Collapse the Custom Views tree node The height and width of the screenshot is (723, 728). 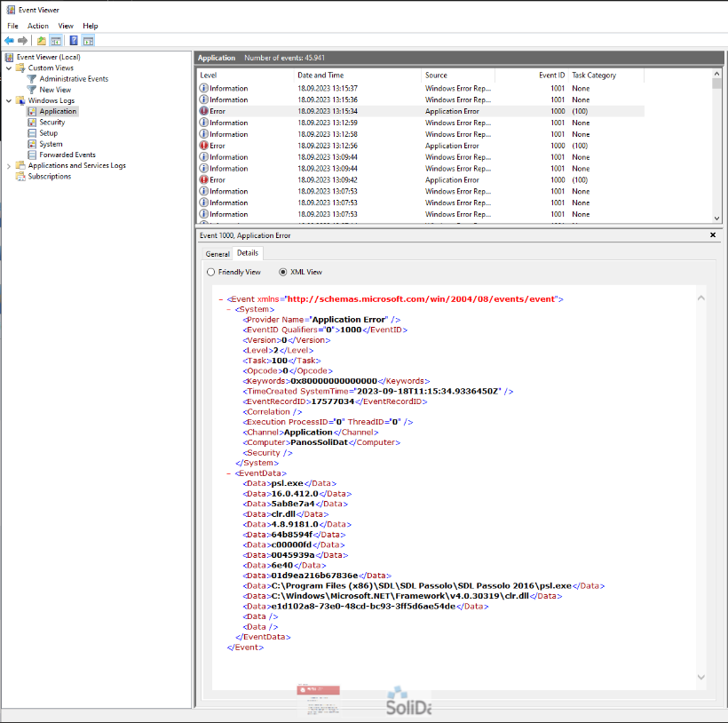tap(9, 68)
